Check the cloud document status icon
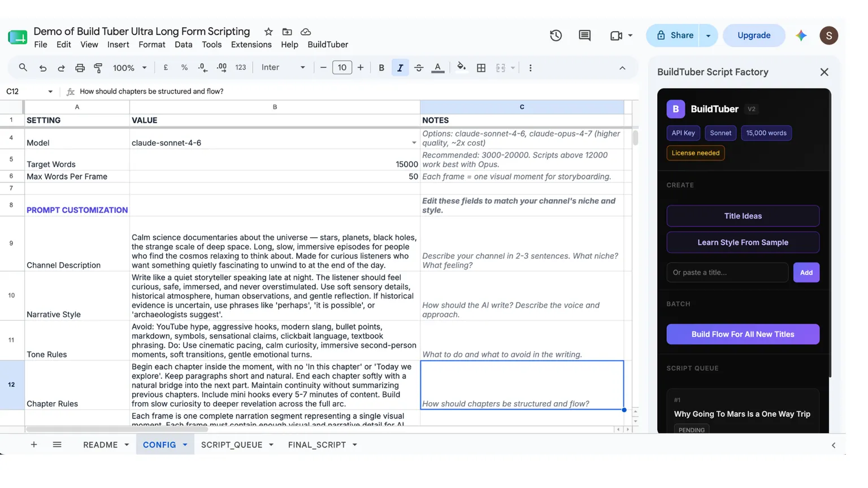Screen dimensions: 868x488 click(x=306, y=32)
